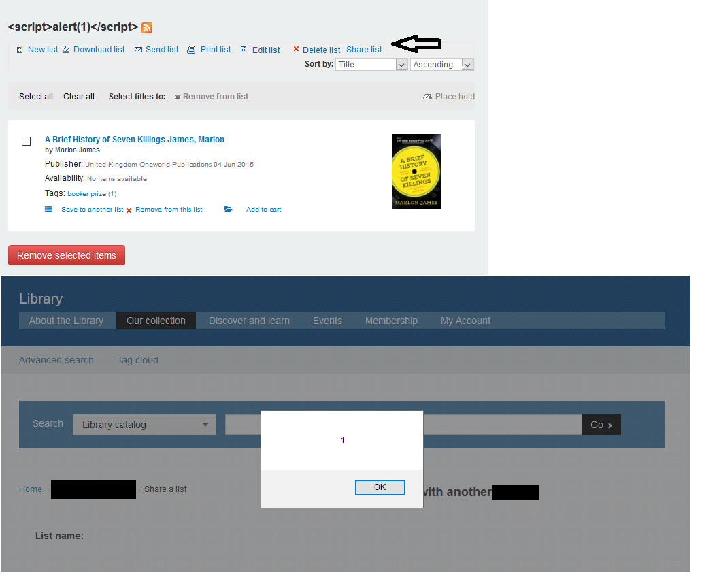Expand the Ascending sort order dropdown

[441, 65]
